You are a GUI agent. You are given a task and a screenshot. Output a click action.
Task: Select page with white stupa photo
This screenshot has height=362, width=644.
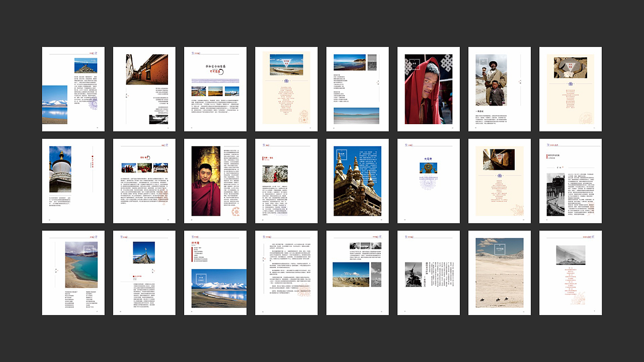point(73,182)
